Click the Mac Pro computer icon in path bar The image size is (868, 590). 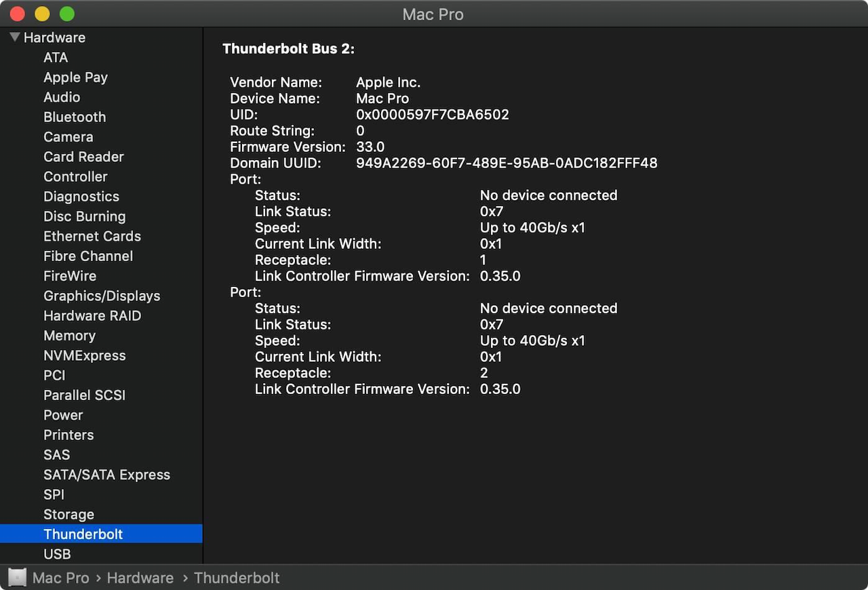(17, 577)
